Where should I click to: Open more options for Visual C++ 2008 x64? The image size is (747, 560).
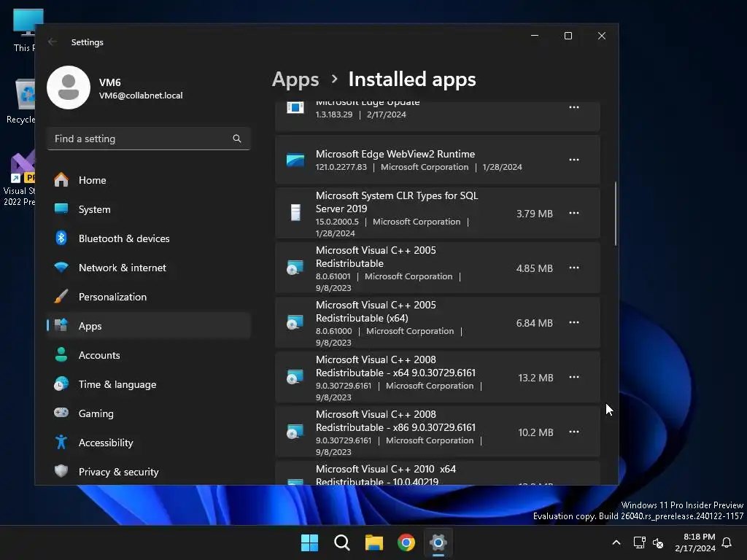point(574,378)
